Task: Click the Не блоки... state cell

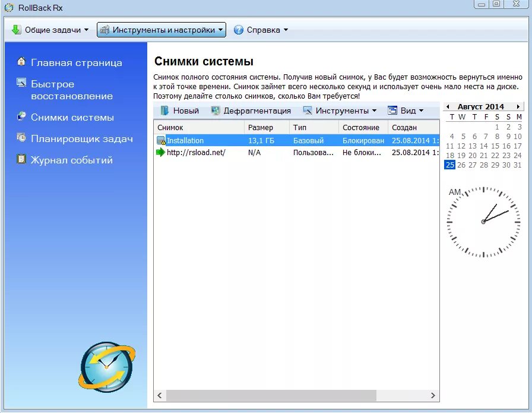Action: point(362,153)
